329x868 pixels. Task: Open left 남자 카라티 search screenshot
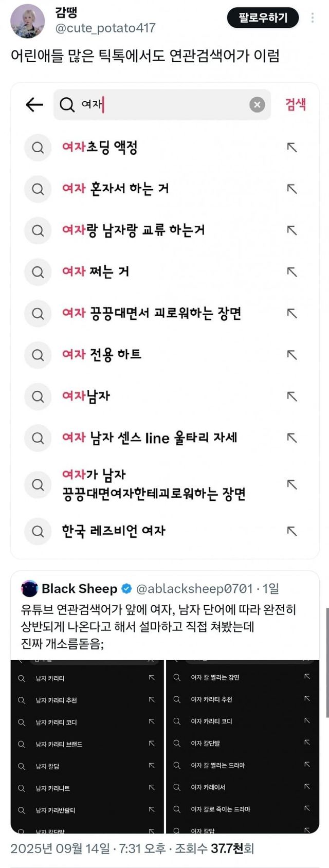[87, 746]
